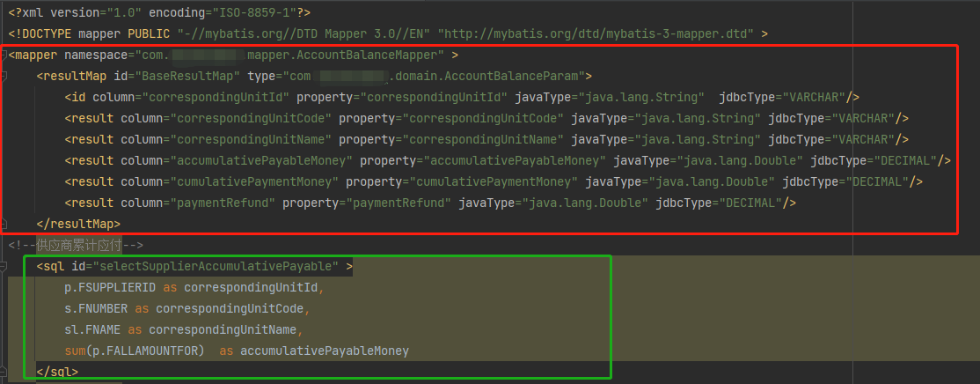
Task: Click the property "correspondingUnitCode" value
Action: pos(483,119)
